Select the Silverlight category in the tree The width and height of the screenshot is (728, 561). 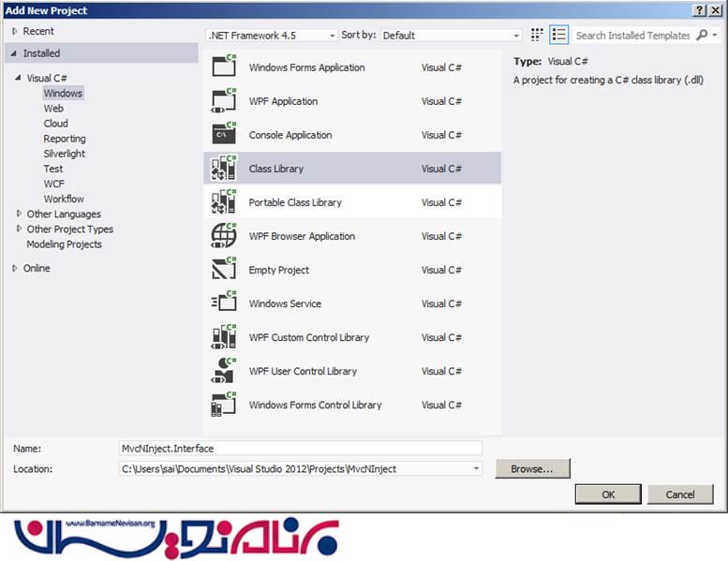(x=64, y=154)
